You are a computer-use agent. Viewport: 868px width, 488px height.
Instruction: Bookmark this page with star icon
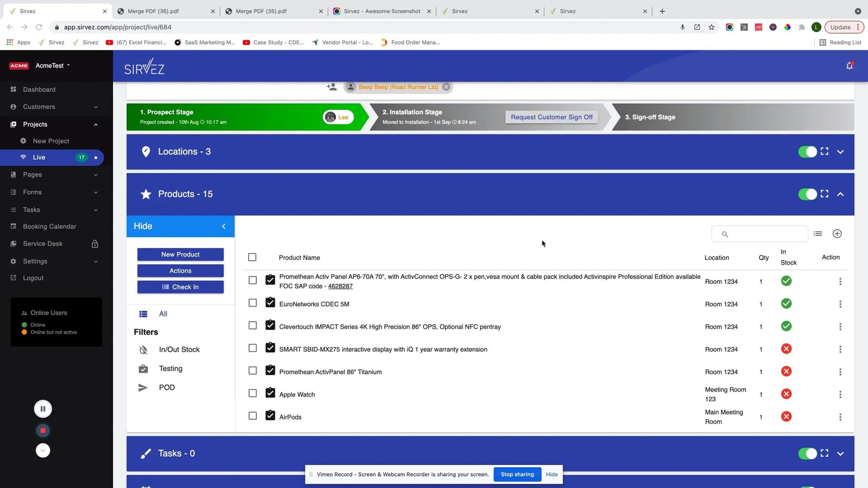tap(711, 27)
